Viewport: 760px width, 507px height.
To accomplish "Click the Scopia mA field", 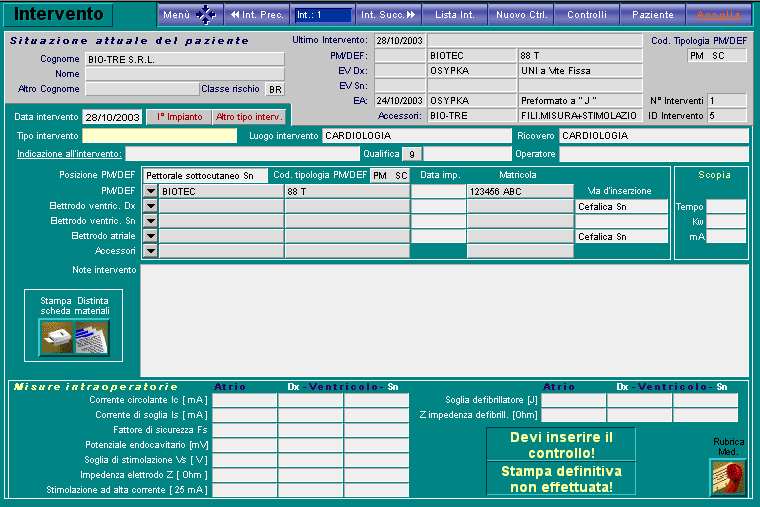I will (726, 237).
